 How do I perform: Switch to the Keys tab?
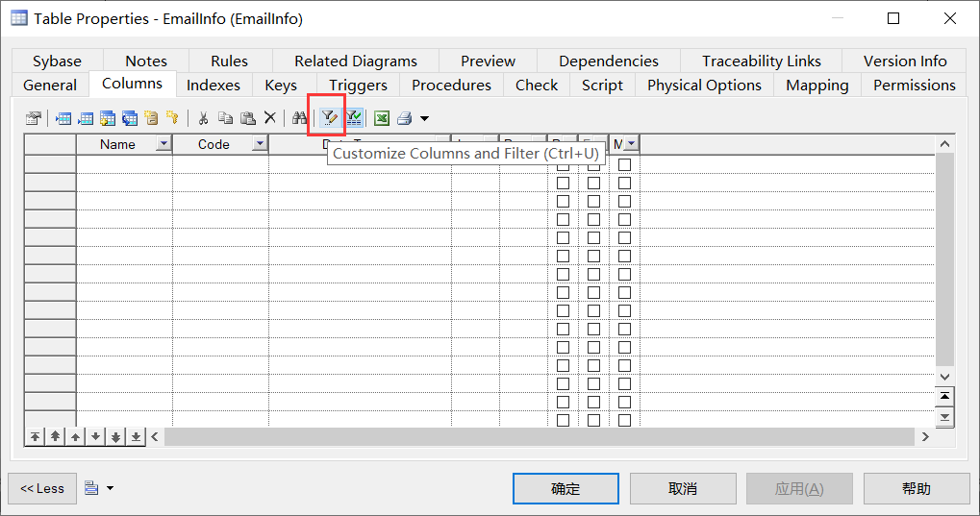(281, 85)
